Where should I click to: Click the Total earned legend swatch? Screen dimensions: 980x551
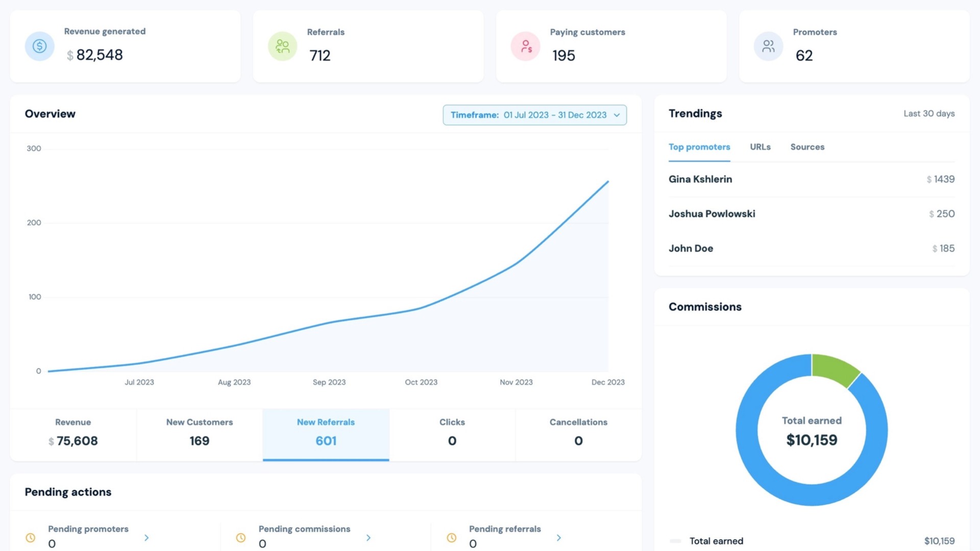coord(675,541)
